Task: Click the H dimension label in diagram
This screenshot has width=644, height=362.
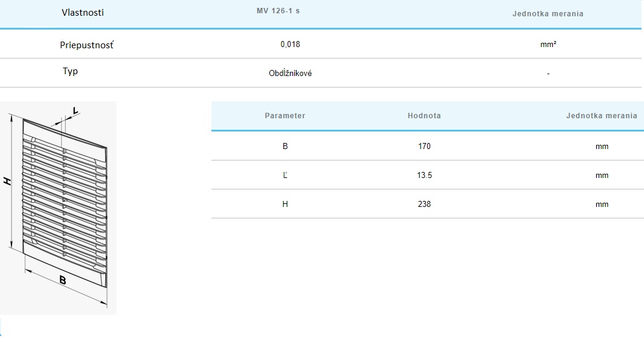Action: 7,180
